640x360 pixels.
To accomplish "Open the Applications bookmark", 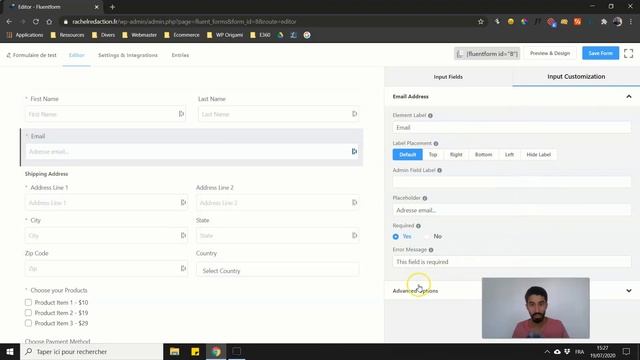I will click(24, 35).
